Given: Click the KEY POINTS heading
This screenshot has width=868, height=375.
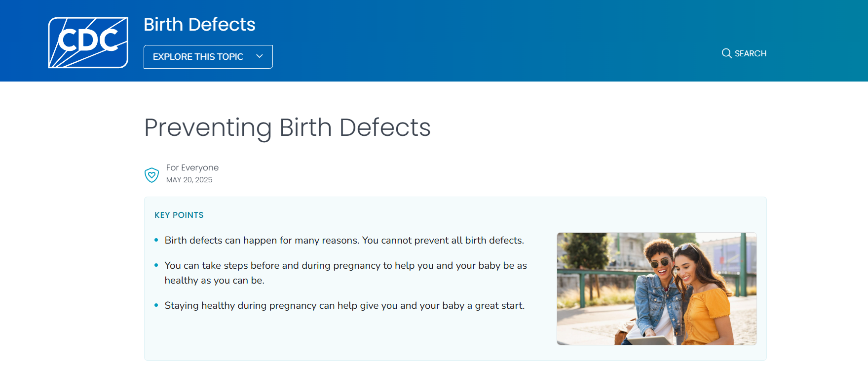Looking at the screenshot, I should click(179, 215).
